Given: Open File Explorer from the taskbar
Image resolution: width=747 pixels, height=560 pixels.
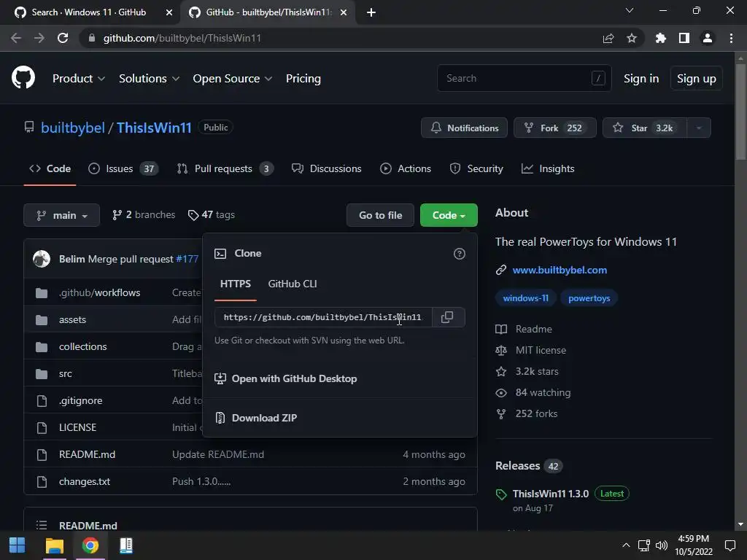Looking at the screenshot, I should tap(54, 545).
